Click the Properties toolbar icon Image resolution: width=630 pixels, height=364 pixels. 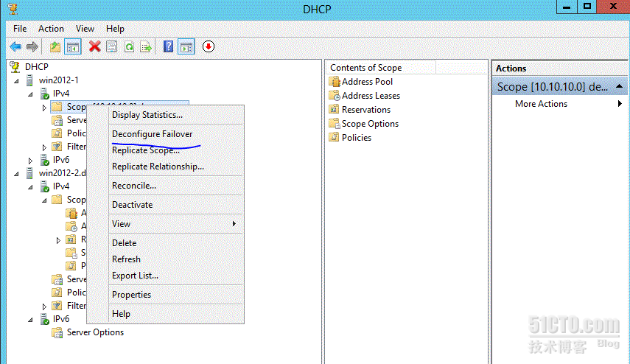tap(112, 46)
